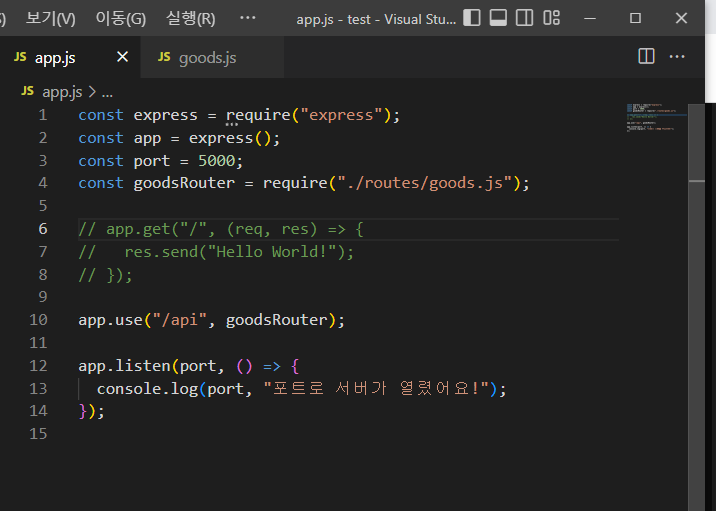Open the 이동(G) menu

coord(121,19)
